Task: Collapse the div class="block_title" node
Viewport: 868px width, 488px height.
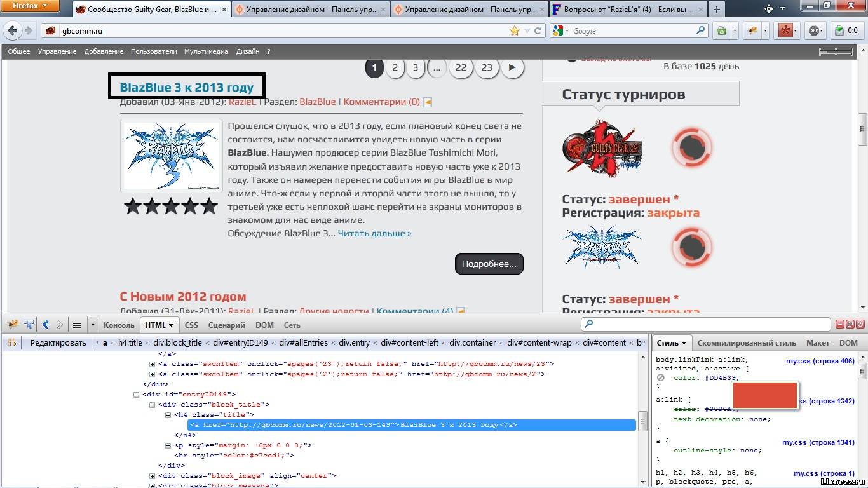Action: point(153,405)
